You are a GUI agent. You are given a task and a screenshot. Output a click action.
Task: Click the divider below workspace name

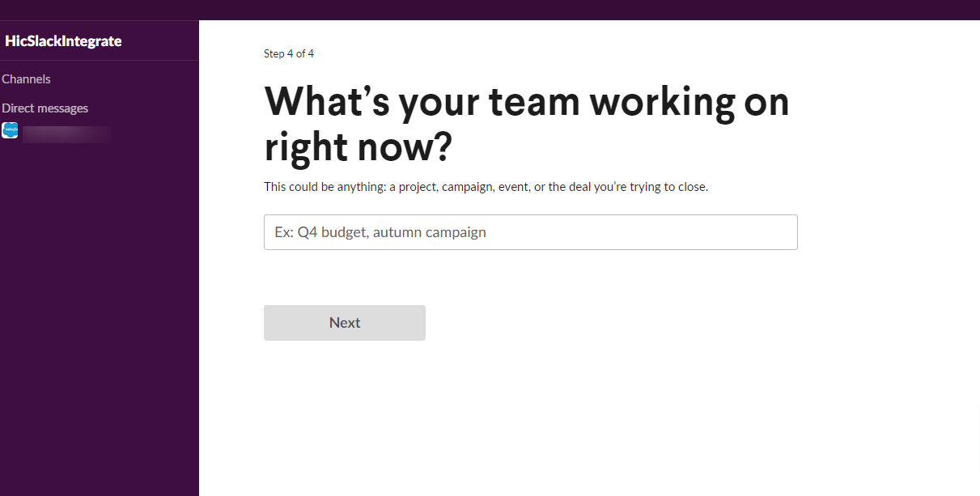99,61
